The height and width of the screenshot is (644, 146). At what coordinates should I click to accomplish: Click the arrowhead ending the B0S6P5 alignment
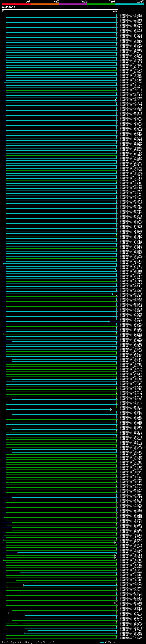[109, 321]
